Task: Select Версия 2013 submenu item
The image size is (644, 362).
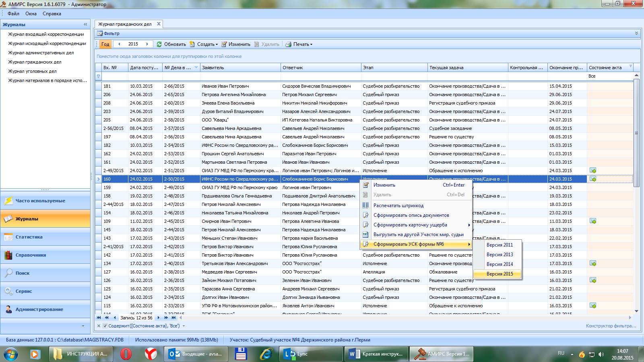Action: (497, 255)
